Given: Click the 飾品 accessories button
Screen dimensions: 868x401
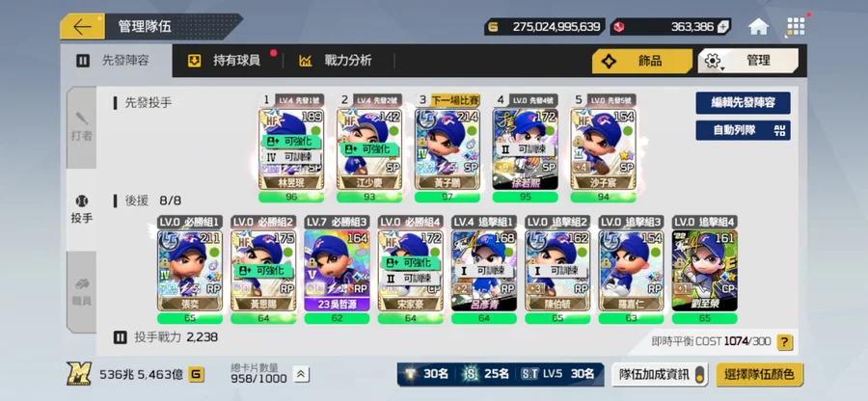Looking at the screenshot, I should click(642, 61).
